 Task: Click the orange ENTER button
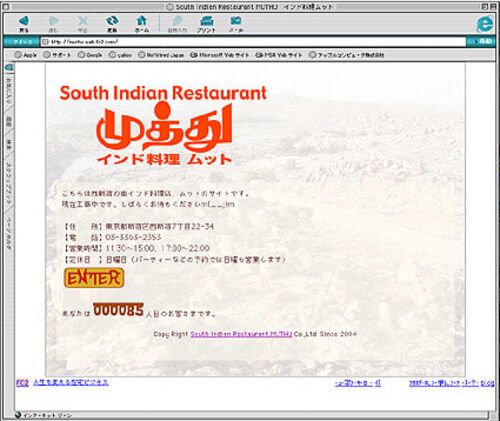click(94, 278)
